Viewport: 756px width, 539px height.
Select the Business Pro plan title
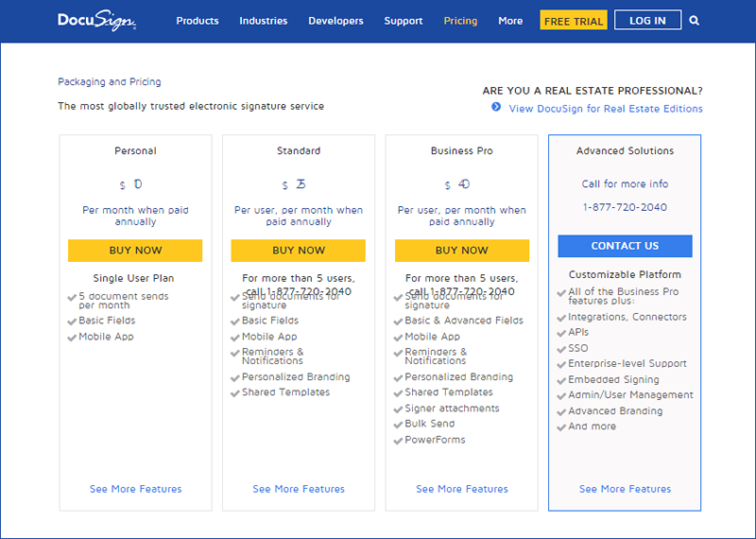click(462, 150)
